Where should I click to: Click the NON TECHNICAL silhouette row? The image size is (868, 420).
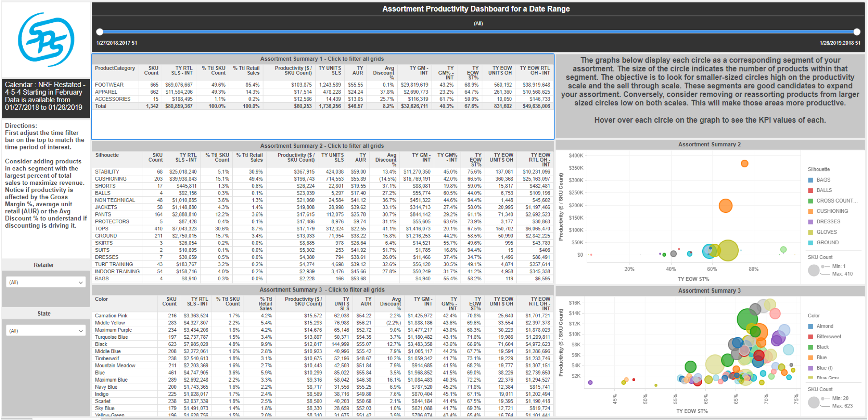pyautogui.click(x=322, y=200)
